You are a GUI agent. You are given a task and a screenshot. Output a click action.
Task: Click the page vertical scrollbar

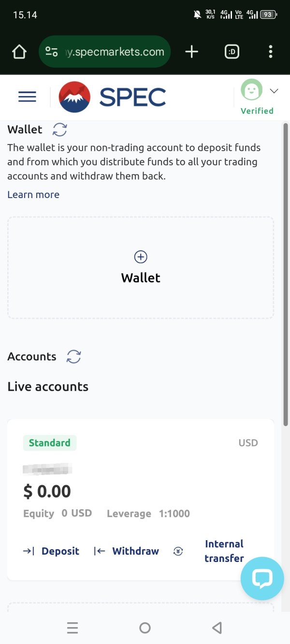point(286,275)
